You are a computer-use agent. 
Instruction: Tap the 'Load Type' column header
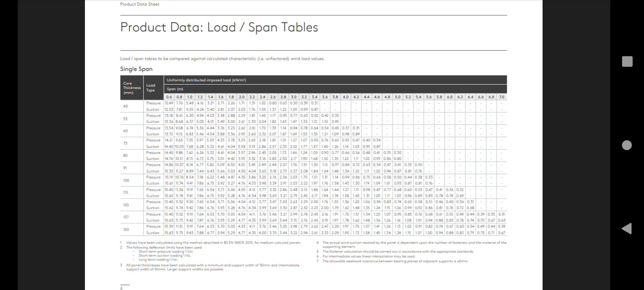[153, 88]
